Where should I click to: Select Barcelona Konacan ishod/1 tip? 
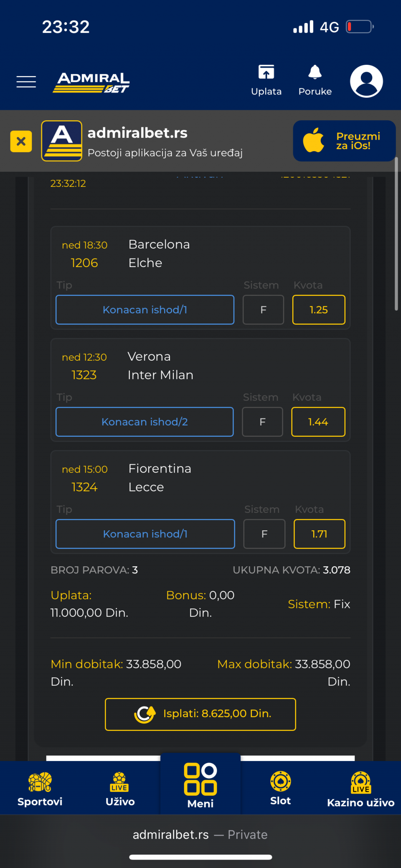pyautogui.click(x=145, y=310)
